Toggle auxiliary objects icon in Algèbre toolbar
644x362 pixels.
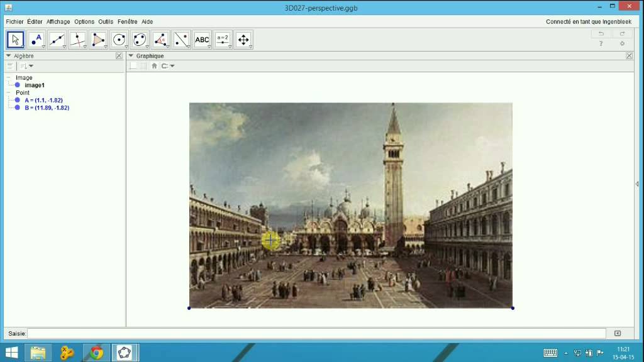pyautogui.click(x=10, y=65)
